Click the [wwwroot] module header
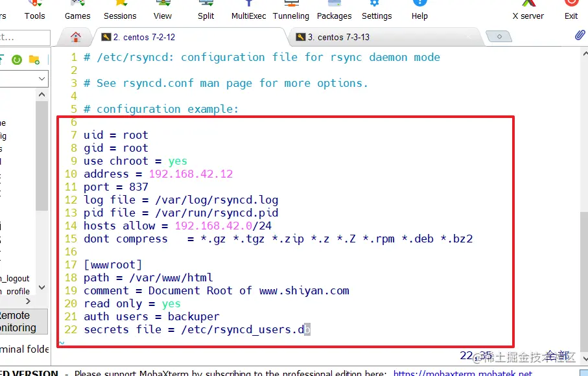The image size is (588, 376). click(x=113, y=264)
